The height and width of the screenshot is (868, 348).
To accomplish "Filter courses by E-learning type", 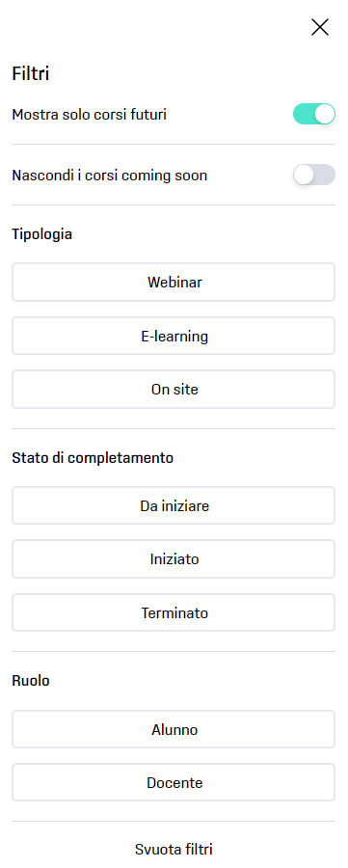I will pyautogui.click(x=174, y=336).
